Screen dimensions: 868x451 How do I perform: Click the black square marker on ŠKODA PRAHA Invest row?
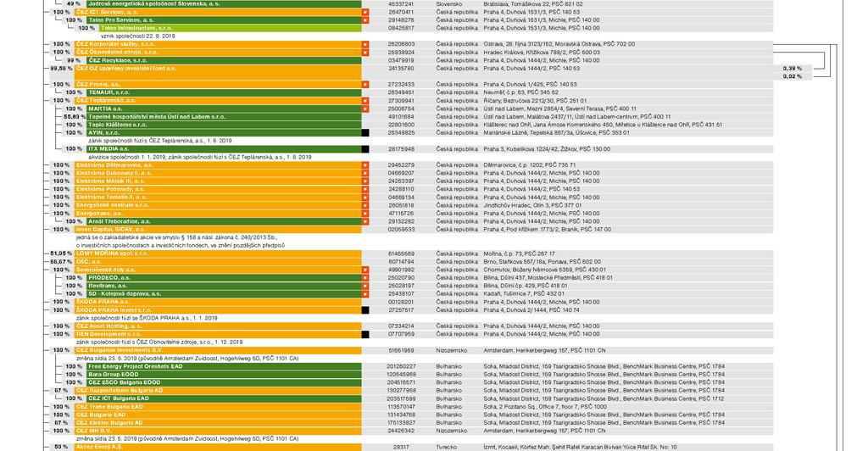click(364, 310)
